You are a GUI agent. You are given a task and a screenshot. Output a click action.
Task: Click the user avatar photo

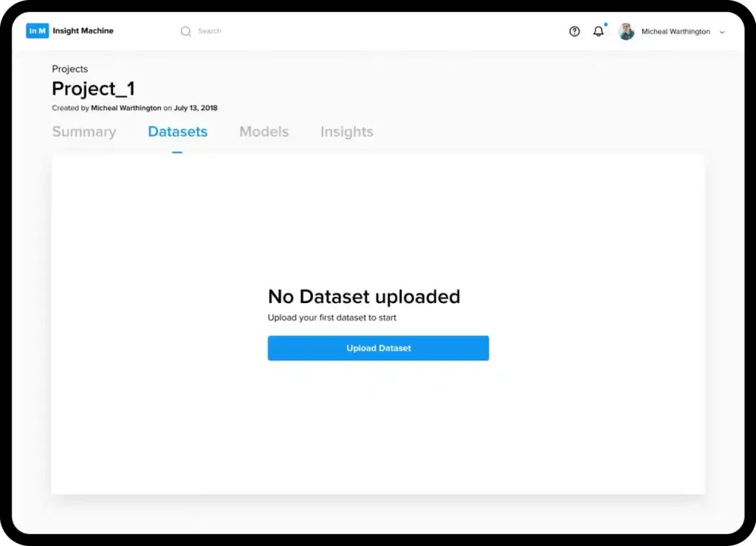pos(626,32)
